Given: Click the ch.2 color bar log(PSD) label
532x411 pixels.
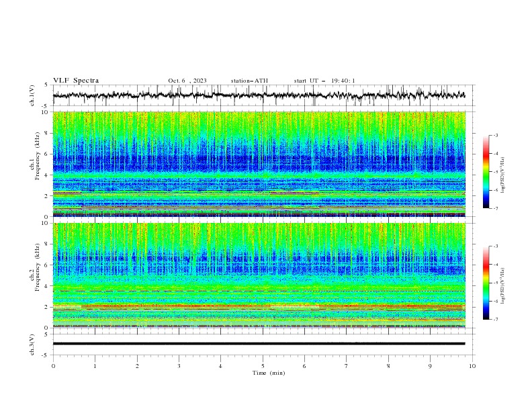Looking at the screenshot, I should 502,285.
